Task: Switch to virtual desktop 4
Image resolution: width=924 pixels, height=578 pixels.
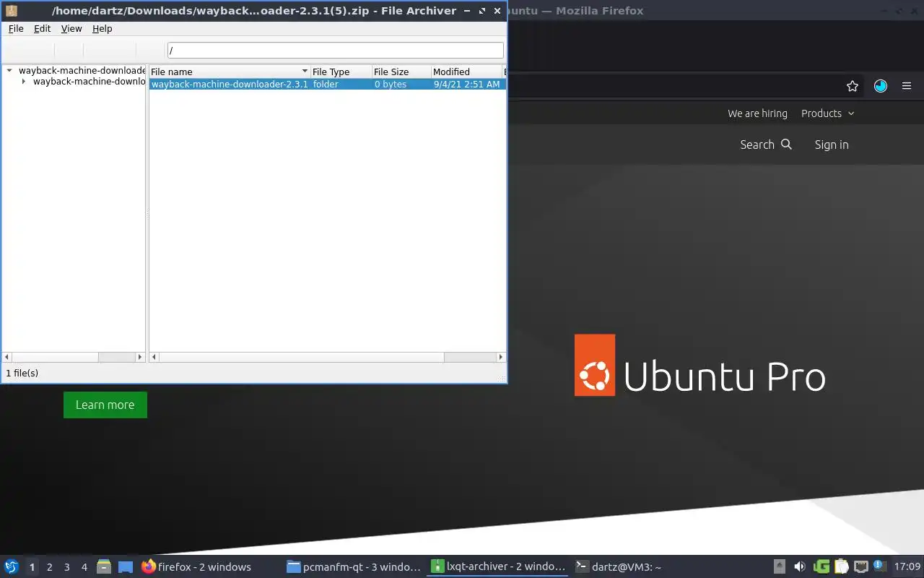Action: coord(84,567)
